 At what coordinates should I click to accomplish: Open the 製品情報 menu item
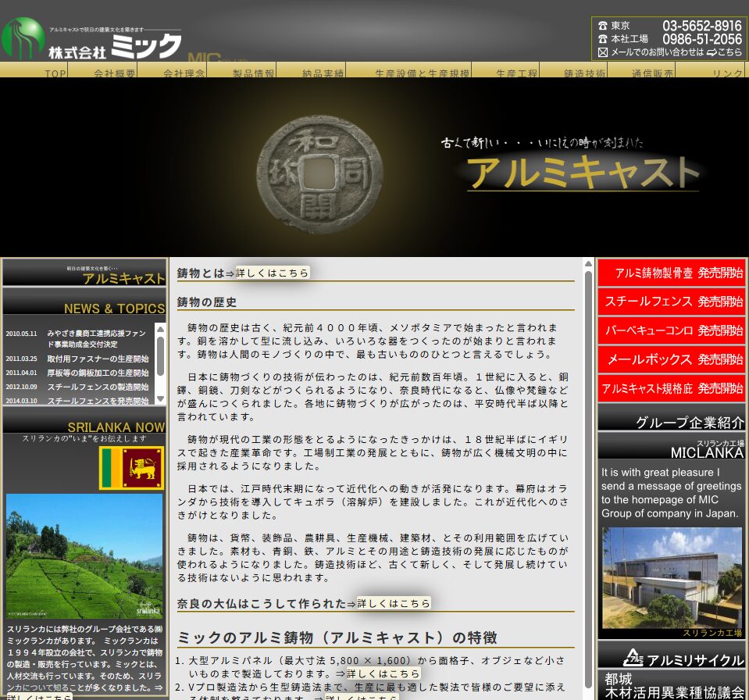click(x=241, y=70)
